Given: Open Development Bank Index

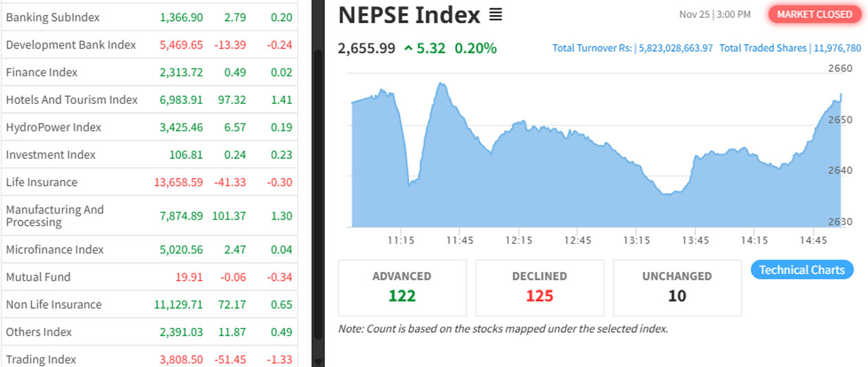Looking at the screenshot, I should pyautogui.click(x=71, y=45).
